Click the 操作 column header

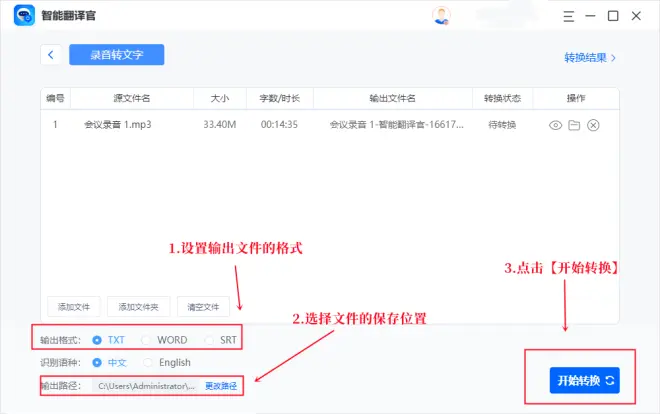click(576, 98)
